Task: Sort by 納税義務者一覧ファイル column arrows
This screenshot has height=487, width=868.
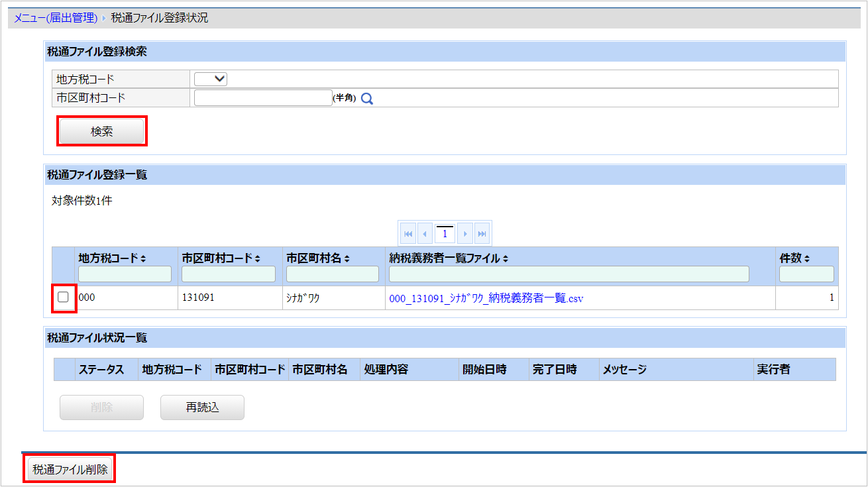Action: pyautogui.click(x=506, y=258)
